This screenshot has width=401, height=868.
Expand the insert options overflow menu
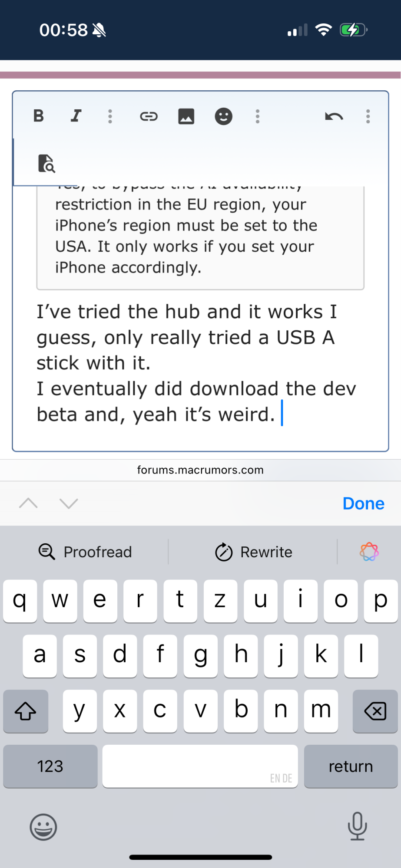258,116
